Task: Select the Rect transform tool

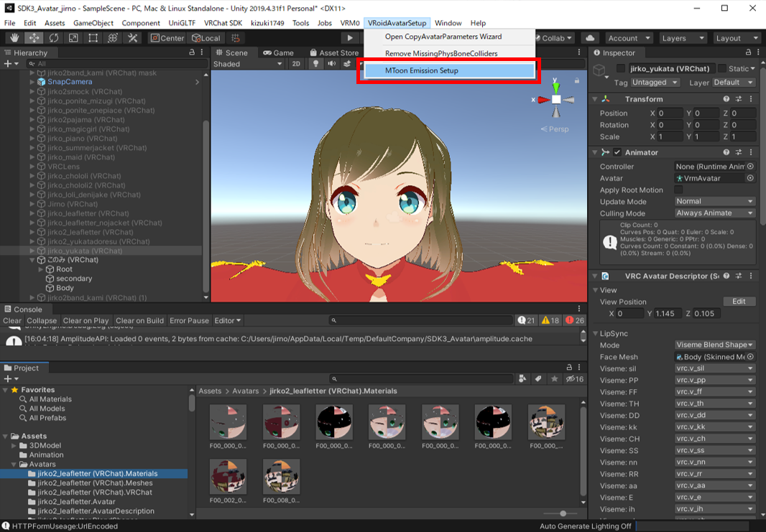Action: click(93, 38)
